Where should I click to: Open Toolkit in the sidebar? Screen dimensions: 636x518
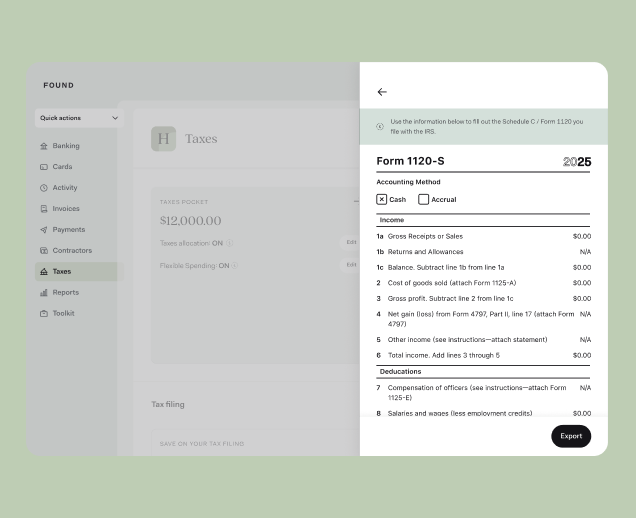pos(79,313)
